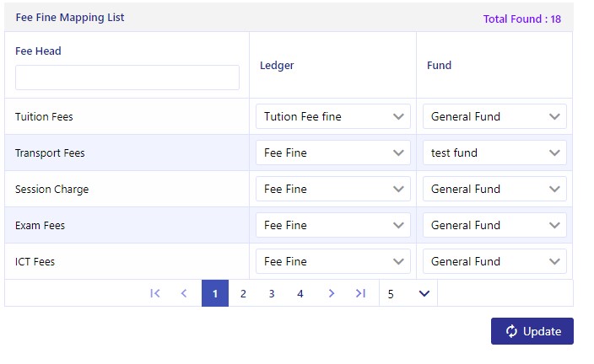
Task: Jump to last page arrow icon
Action: coord(360,293)
